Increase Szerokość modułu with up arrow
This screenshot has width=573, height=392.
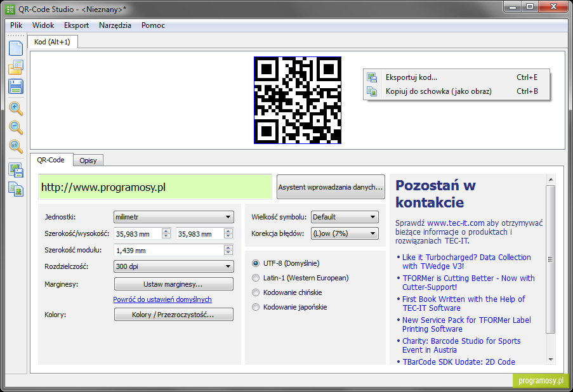point(228,247)
